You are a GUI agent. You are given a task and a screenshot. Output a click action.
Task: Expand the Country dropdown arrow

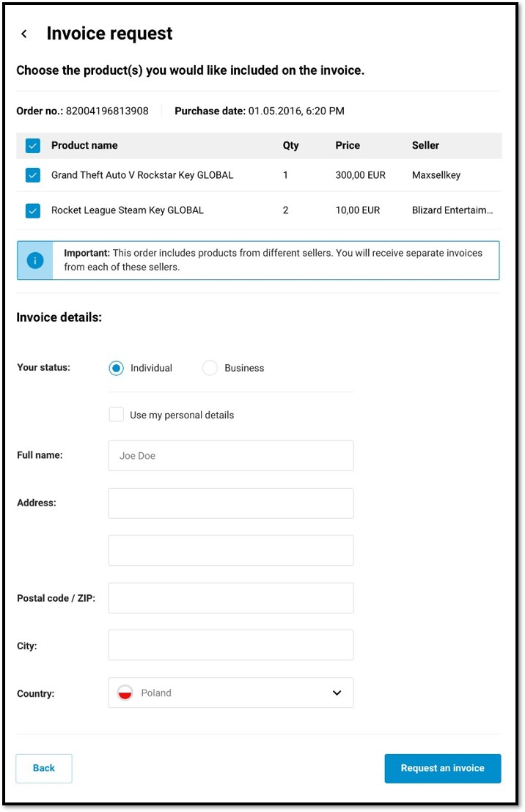tap(337, 693)
